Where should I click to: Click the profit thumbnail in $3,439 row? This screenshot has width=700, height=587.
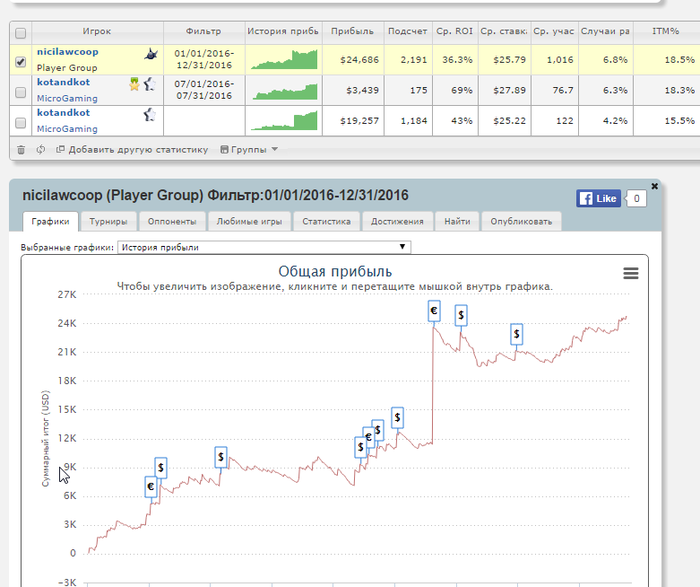[x=284, y=91]
